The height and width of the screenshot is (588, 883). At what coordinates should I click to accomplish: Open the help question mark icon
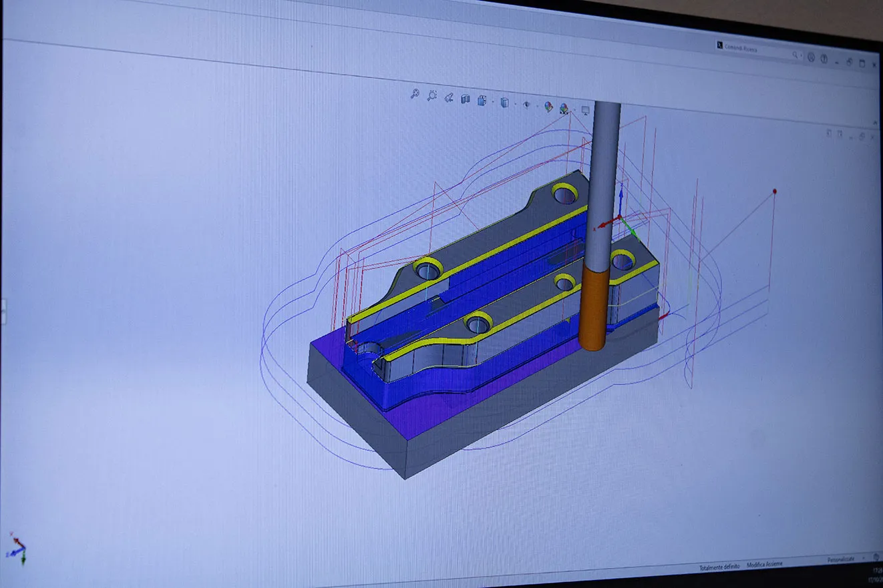824,59
